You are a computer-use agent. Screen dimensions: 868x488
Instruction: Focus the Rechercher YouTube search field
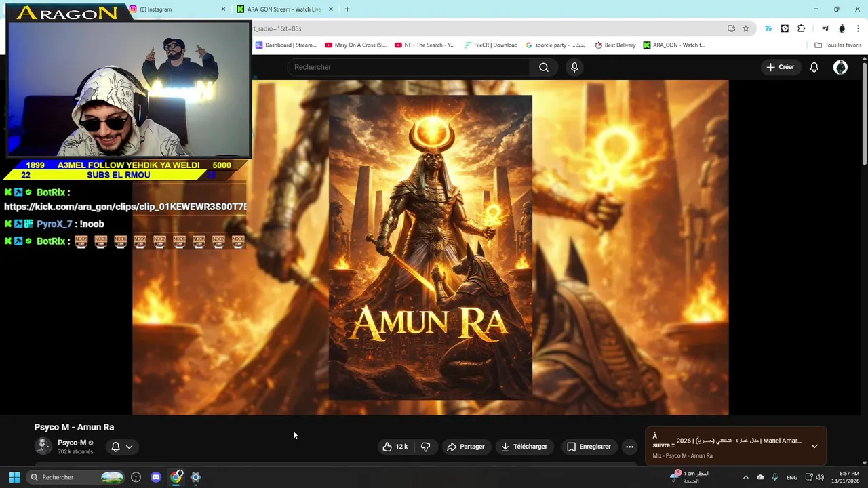409,67
